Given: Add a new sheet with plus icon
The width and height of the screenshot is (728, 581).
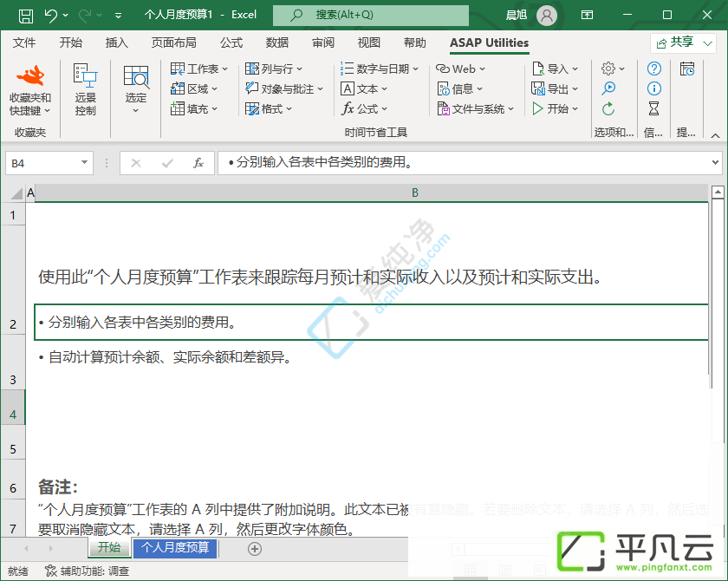Looking at the screenshot, I should click(255, 549).
